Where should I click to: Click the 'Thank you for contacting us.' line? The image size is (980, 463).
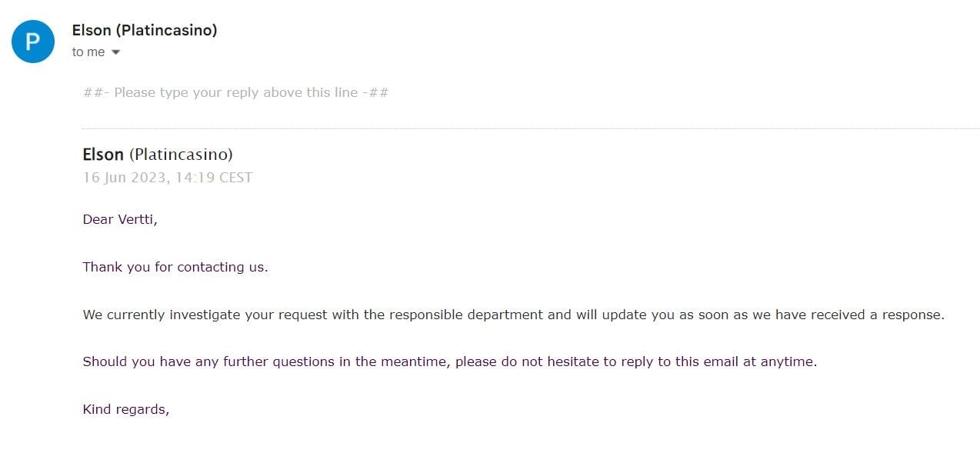tap(175, 267)
